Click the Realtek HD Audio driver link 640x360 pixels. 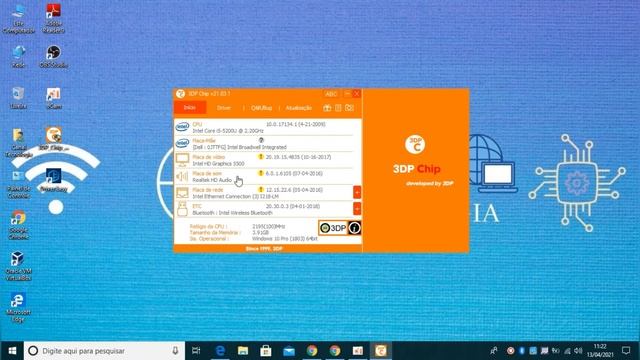[x=212, y=180]
